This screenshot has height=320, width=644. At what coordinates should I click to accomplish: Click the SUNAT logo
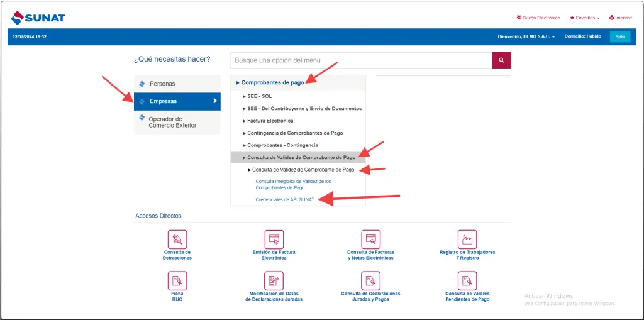click(x=38, y=18)
